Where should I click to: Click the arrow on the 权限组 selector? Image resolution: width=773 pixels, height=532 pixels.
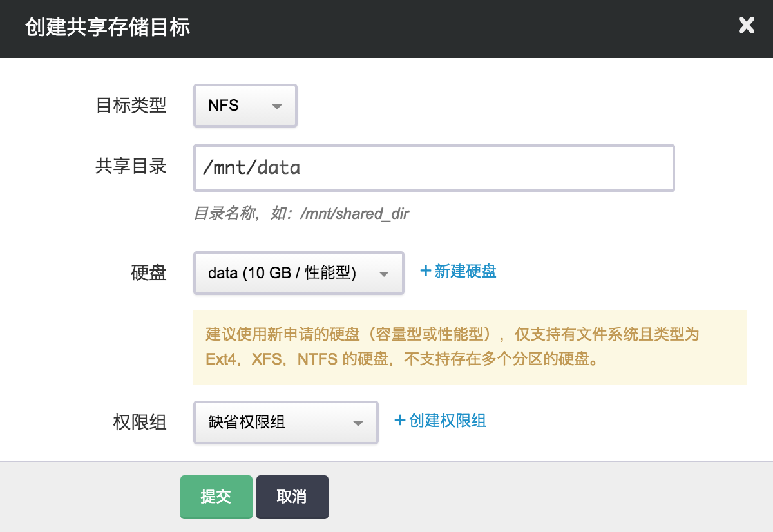coord(358,423)
